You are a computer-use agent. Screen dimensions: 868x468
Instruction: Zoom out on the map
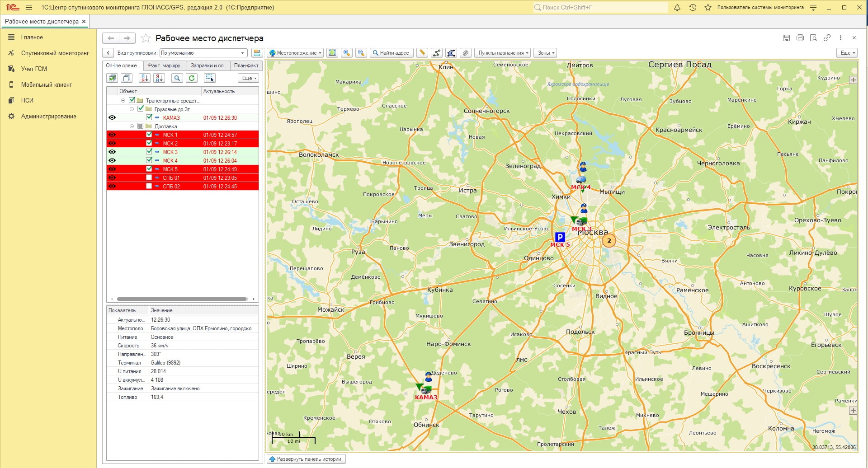pos(361,53)
